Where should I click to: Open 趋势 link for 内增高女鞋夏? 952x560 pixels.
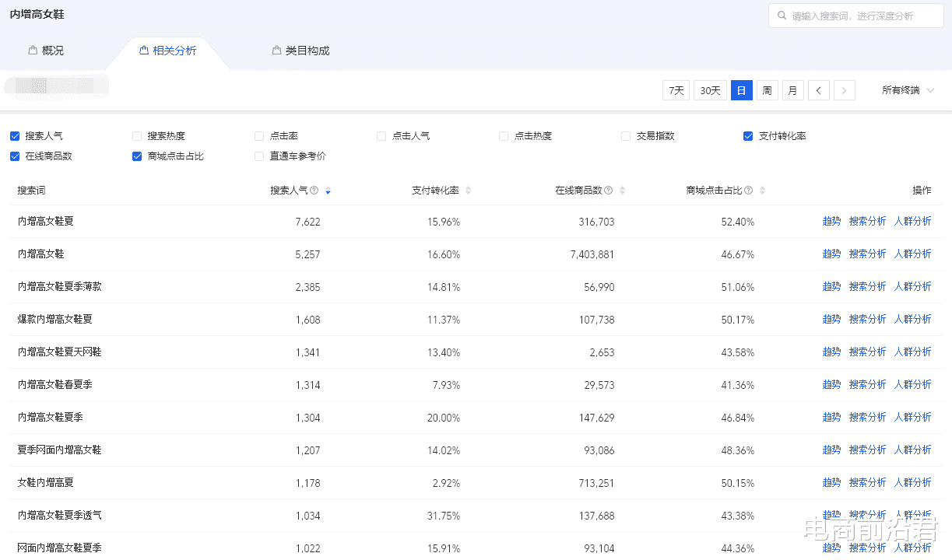[831, 222]
